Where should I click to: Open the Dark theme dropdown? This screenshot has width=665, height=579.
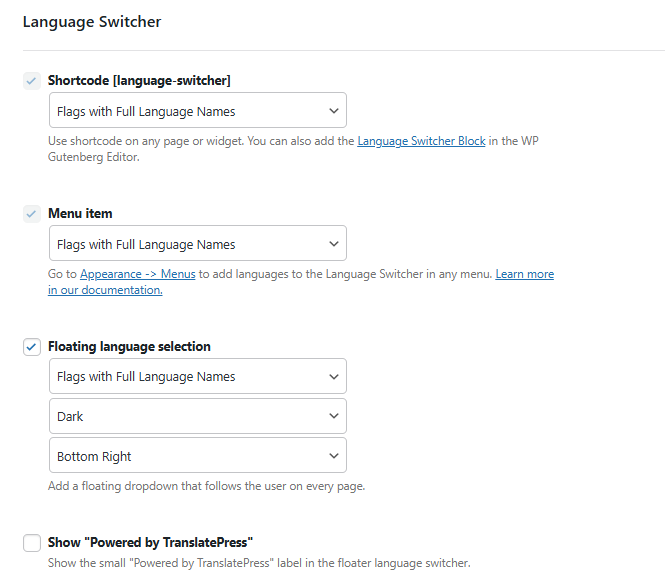tap(197, 416)
